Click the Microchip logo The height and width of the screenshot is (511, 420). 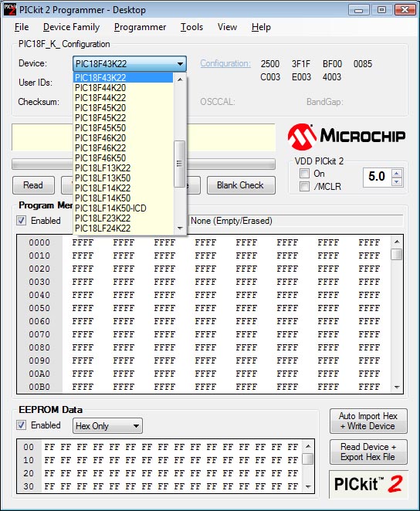(x=347, y=136)
